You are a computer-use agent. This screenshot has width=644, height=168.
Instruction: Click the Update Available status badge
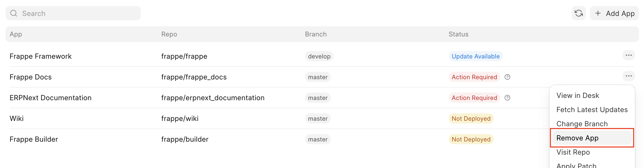pos(476,56)
